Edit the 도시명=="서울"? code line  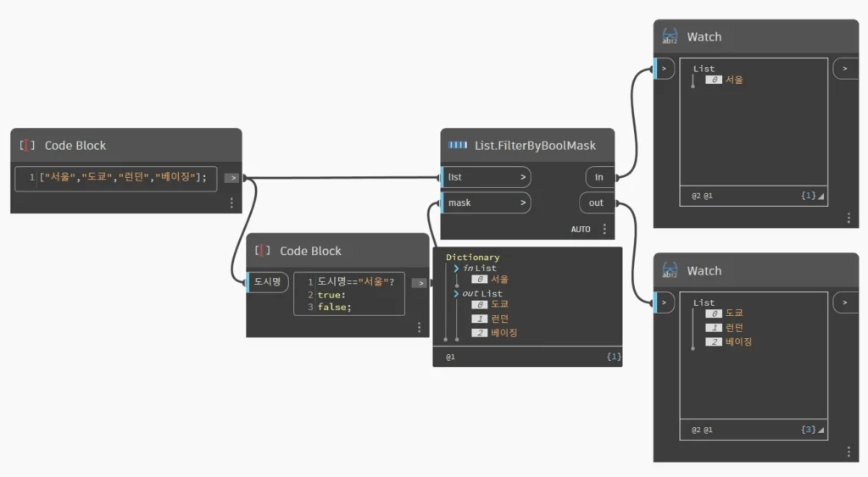[x=355, y=281]
